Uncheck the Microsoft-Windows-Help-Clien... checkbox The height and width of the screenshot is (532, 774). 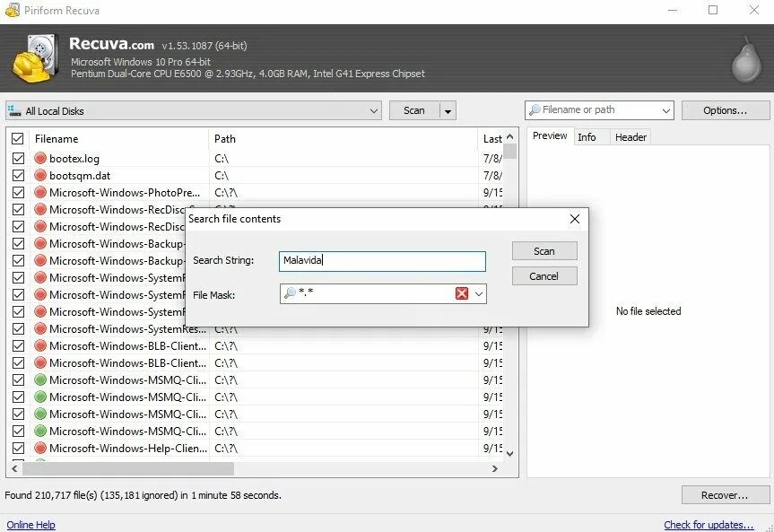pos(18,448)
